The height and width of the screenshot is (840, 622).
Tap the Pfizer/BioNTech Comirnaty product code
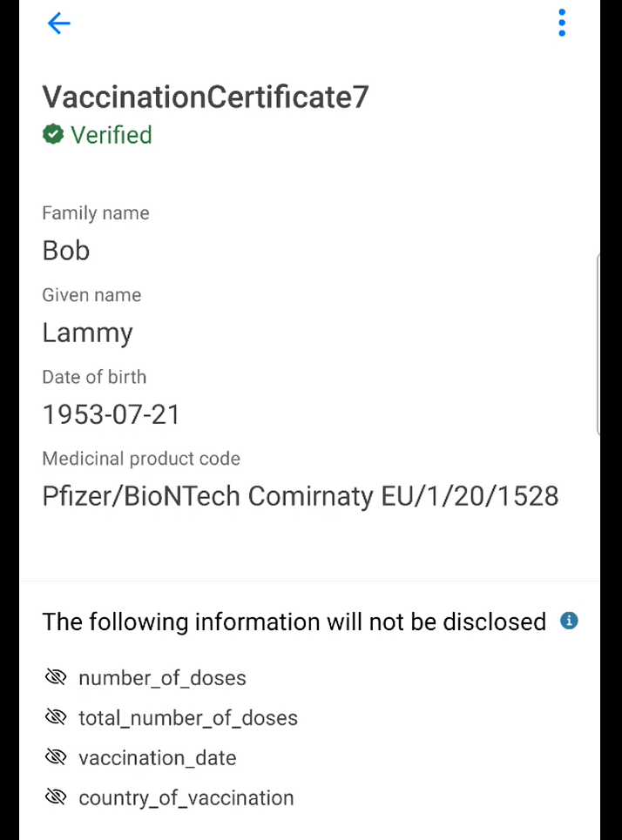pyautogui.click(x=301, y=496)
